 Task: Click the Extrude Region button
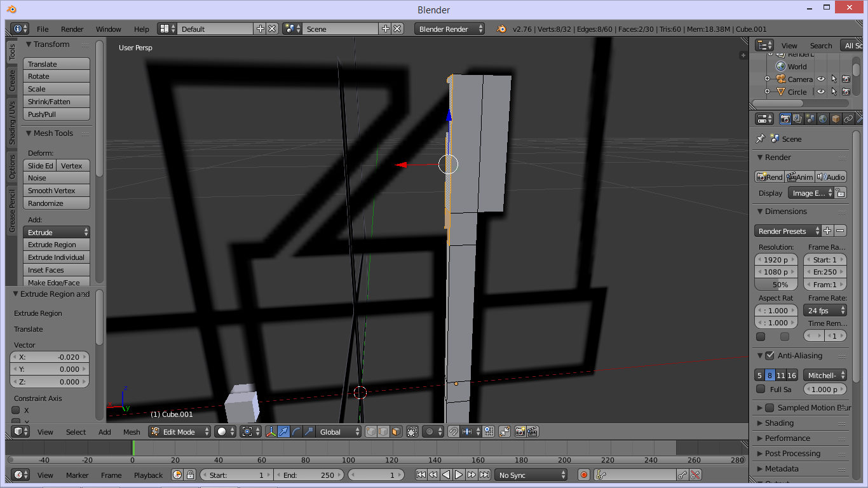pos(57,245)
